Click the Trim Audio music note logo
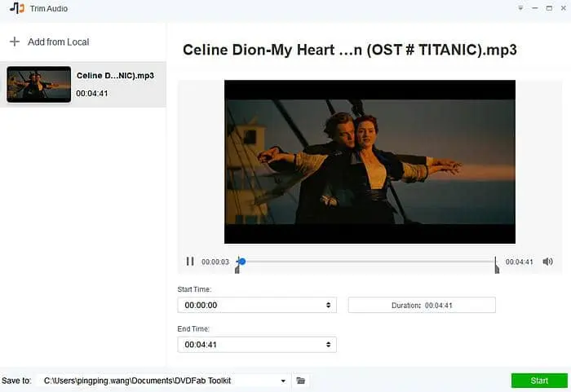The height and width of the screenshot is (392, 571). coord(17,8)
